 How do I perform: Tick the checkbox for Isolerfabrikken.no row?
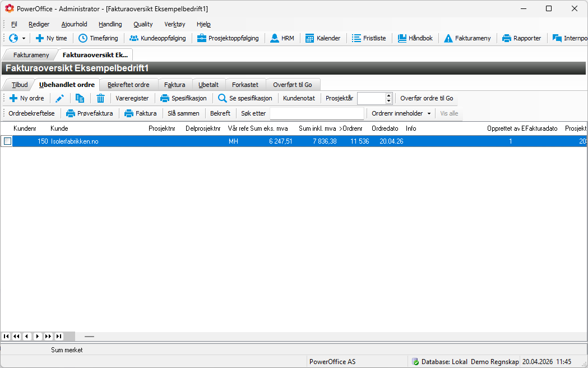click(7, 141)
